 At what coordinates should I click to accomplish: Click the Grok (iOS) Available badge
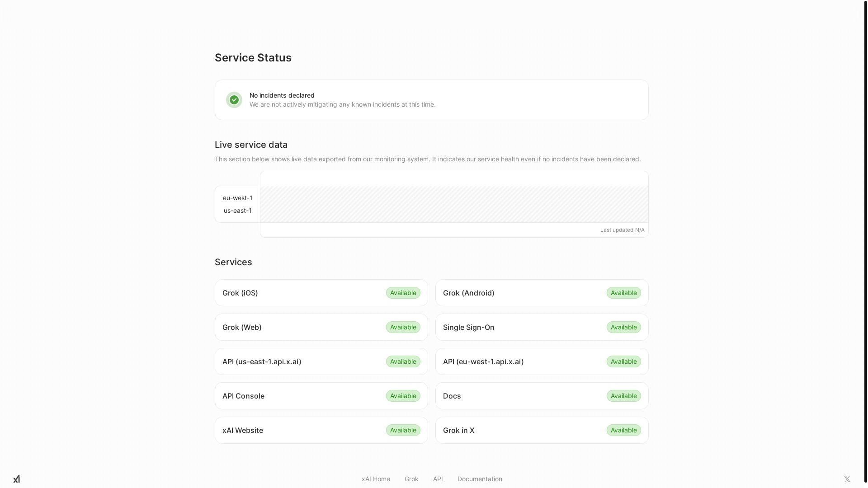(x=403, y=293)
